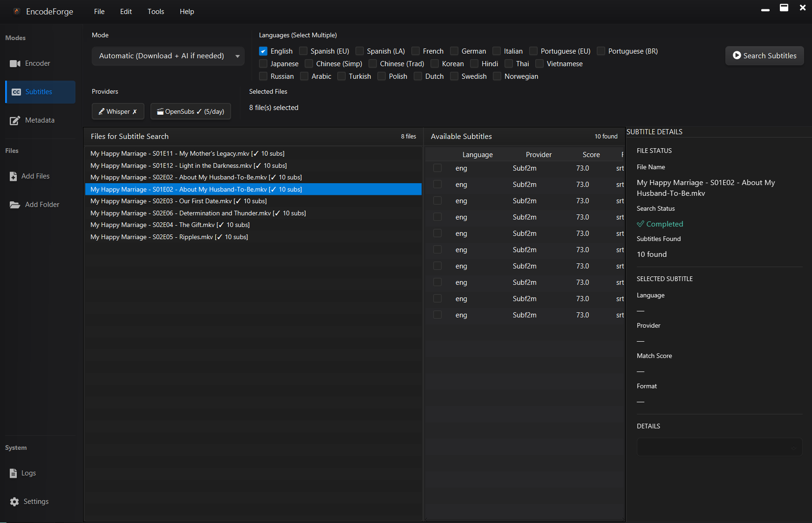This screenshot has width=812, height=523.
Task: Uncheck the English language checkbox
Action: tap(263, 51)
